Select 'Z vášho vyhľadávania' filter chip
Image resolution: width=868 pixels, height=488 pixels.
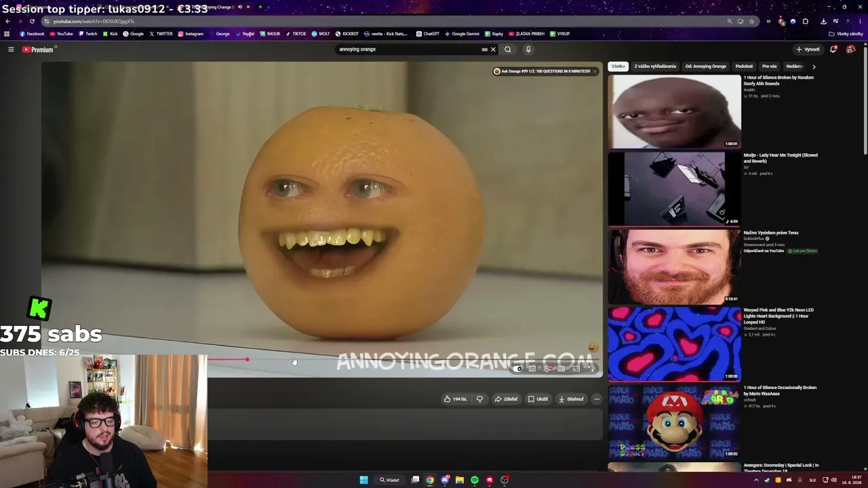(655, 66)
